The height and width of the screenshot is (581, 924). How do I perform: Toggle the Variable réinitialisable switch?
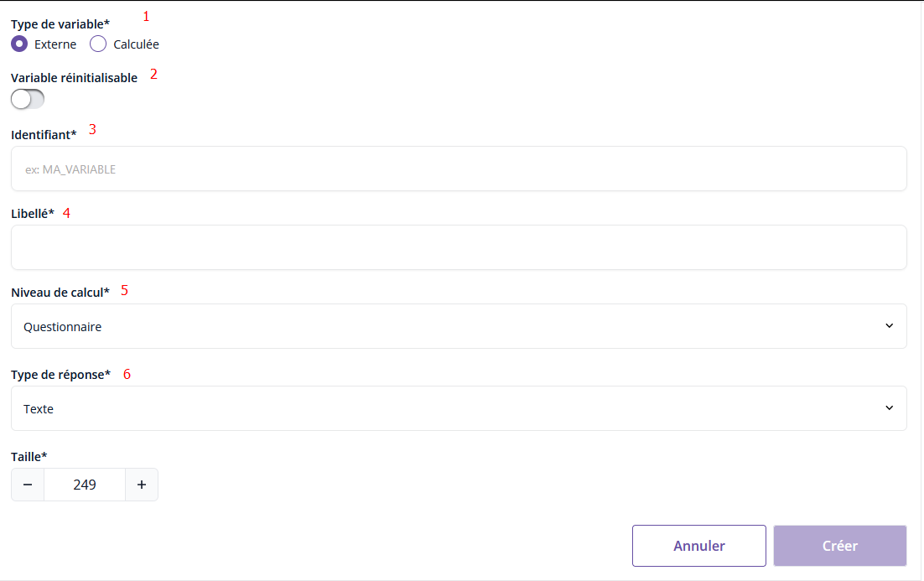[x=28, y=100]
